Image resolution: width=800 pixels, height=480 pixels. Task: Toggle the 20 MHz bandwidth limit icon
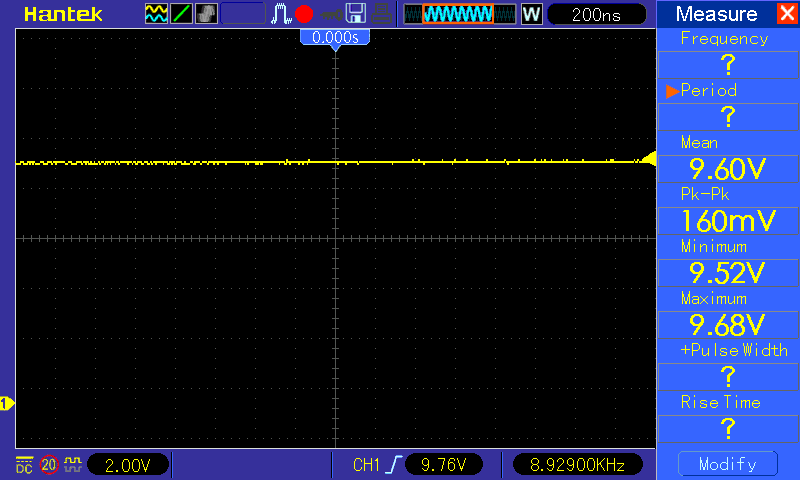[49, 464]
